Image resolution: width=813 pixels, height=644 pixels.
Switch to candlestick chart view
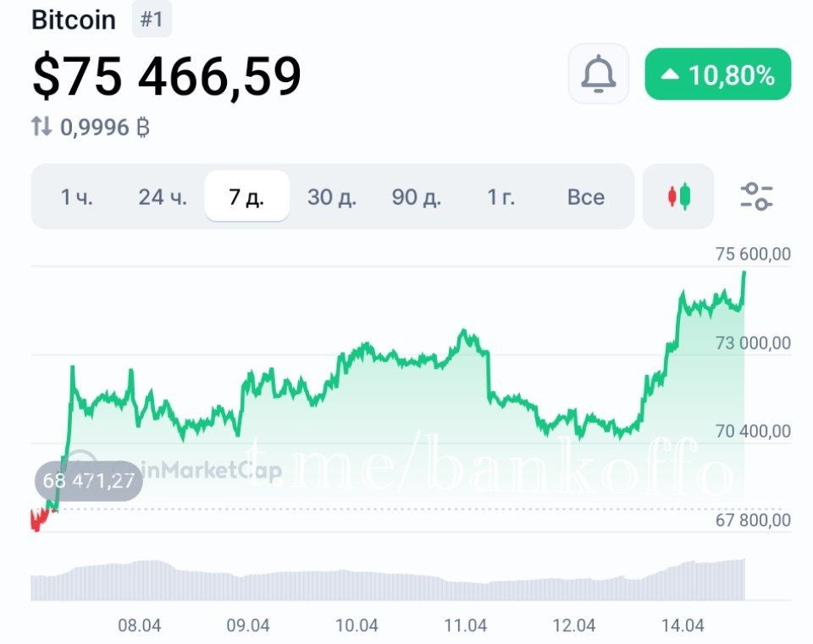pos(678,197)
